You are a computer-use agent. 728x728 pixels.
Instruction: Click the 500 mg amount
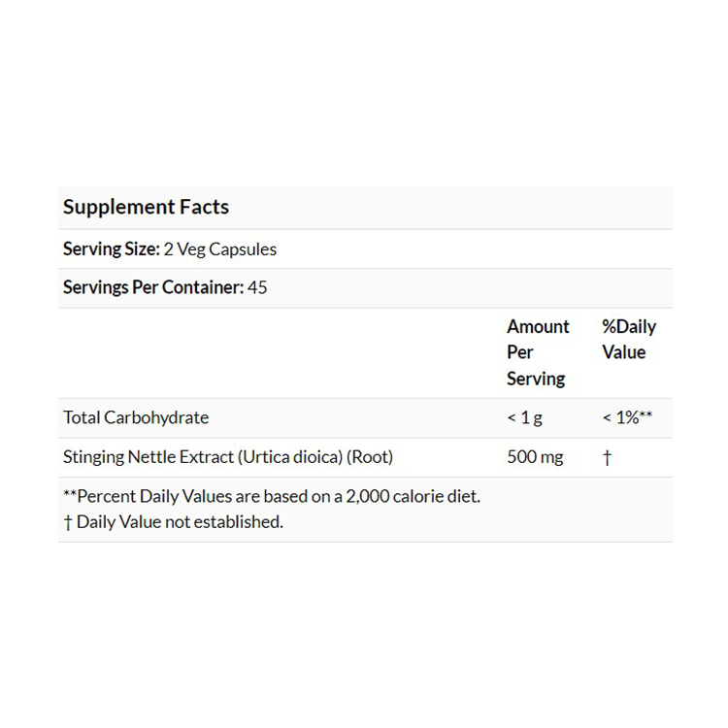click(535, 456)
